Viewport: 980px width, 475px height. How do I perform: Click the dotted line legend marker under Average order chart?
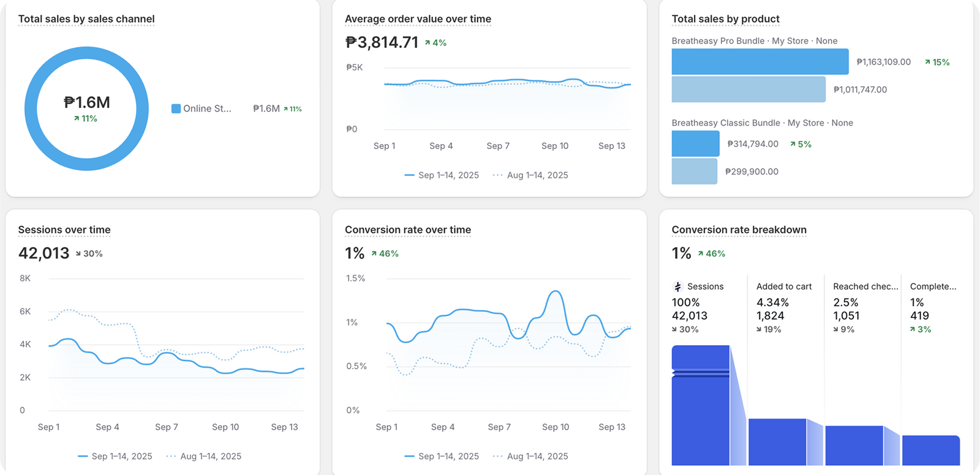click(x=498, y=175)
